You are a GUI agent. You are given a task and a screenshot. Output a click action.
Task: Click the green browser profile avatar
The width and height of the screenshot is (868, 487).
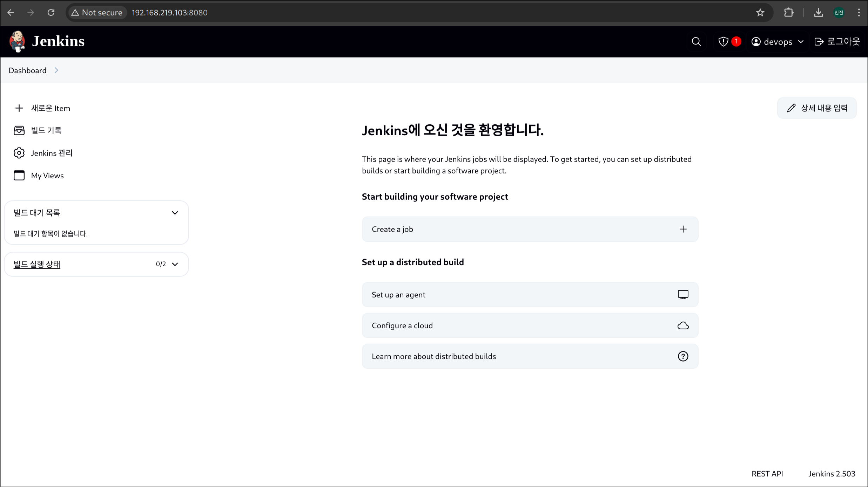click(839, 13)
